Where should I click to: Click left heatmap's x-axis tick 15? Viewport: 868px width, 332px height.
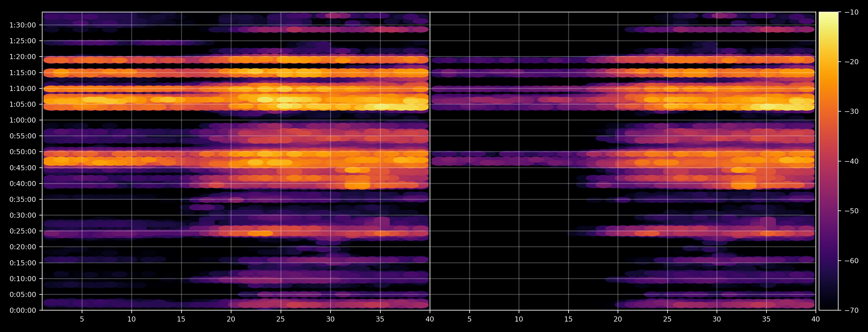[181, 319]
